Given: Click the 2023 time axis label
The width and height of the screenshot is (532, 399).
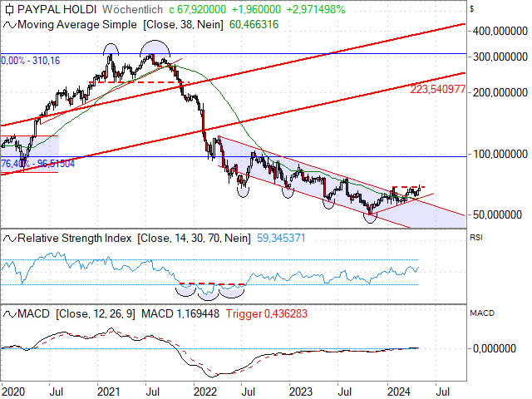Looking at the screenshot, I should (301, 392).
